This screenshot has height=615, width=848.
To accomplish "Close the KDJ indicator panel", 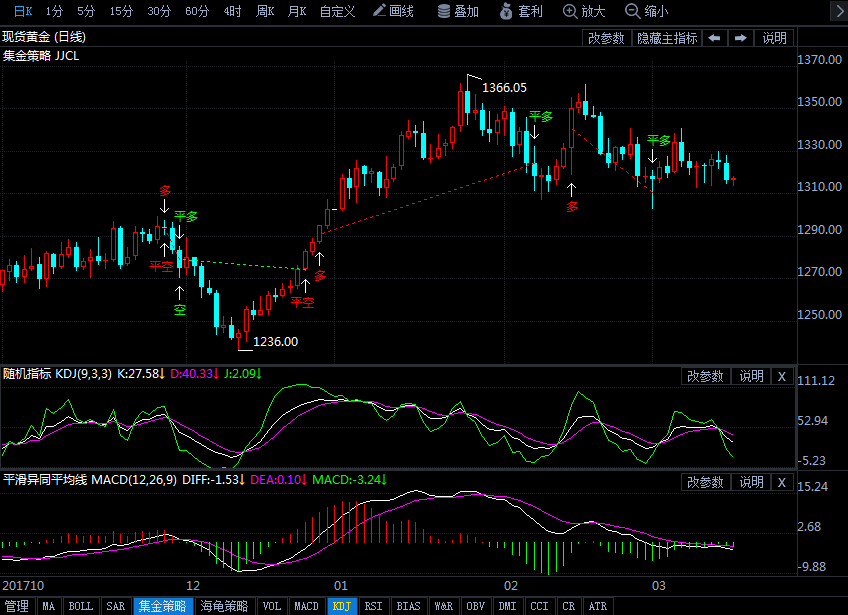I will point(782,376).
